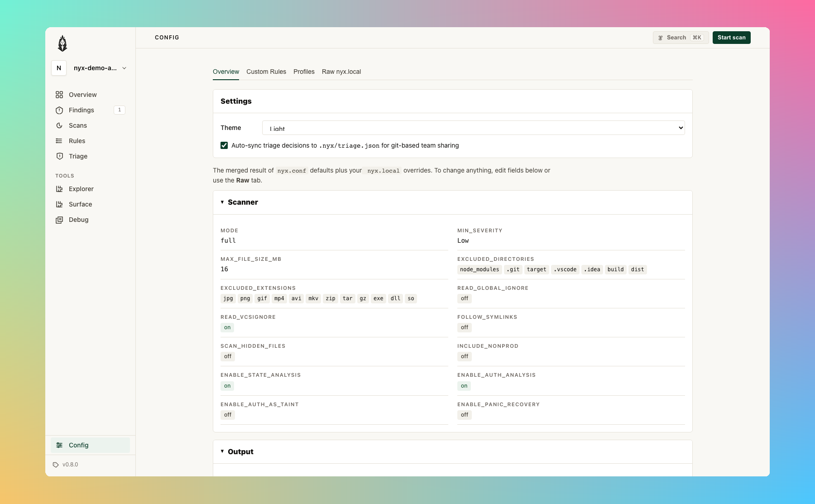Image resolution: width=815 pixels, height=504 pixels.
Task: Click the Start scan button
Action: click(x=732, y=38)
